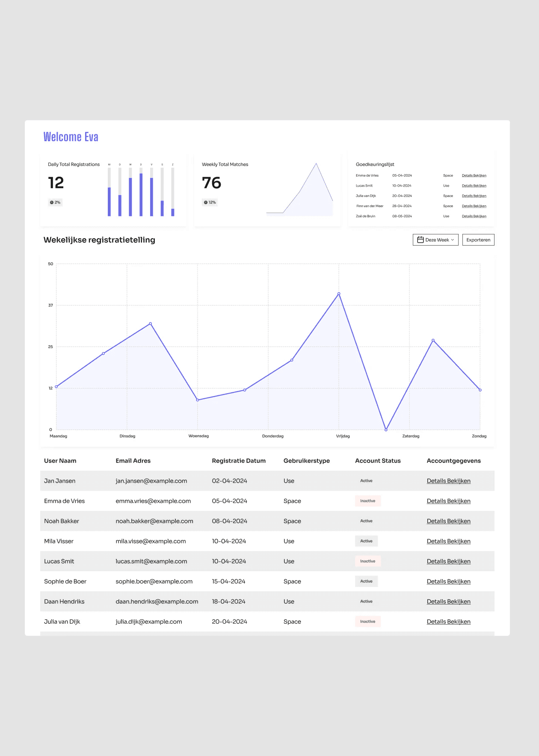Click the Exporteren button

(478, 240)
